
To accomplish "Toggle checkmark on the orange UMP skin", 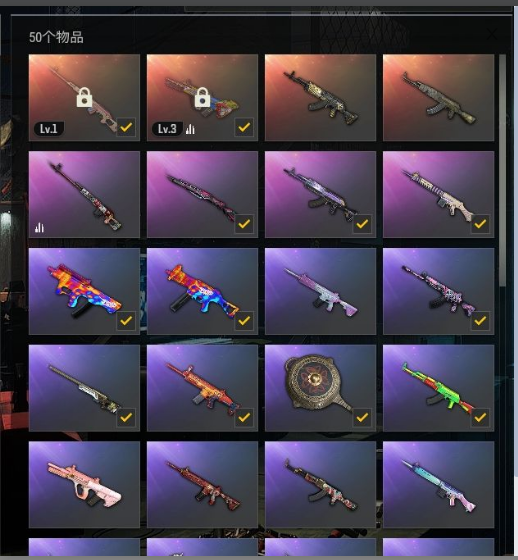I will [244, 320].
